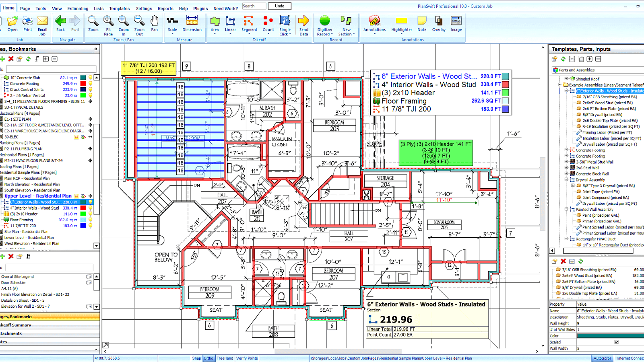Expand the 5/8" Type X Drywall node

pyautogui.click(x=573, y=185)
